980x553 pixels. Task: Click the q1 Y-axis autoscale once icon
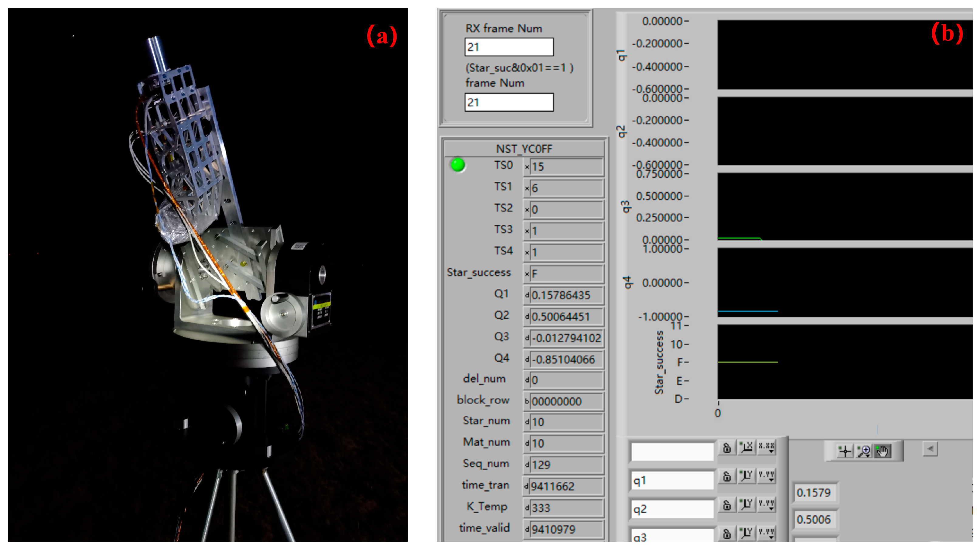[746, 476]
